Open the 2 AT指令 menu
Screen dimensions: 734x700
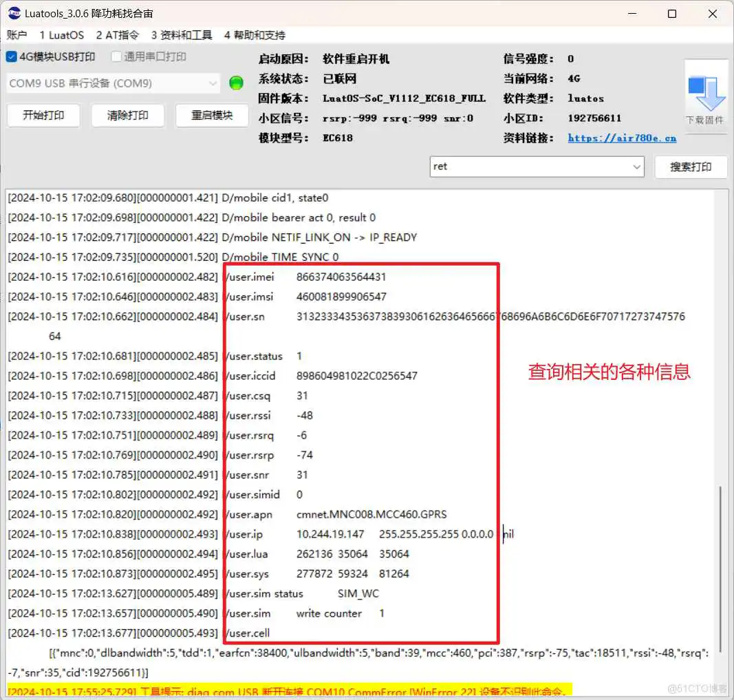(x=117, y=34)
